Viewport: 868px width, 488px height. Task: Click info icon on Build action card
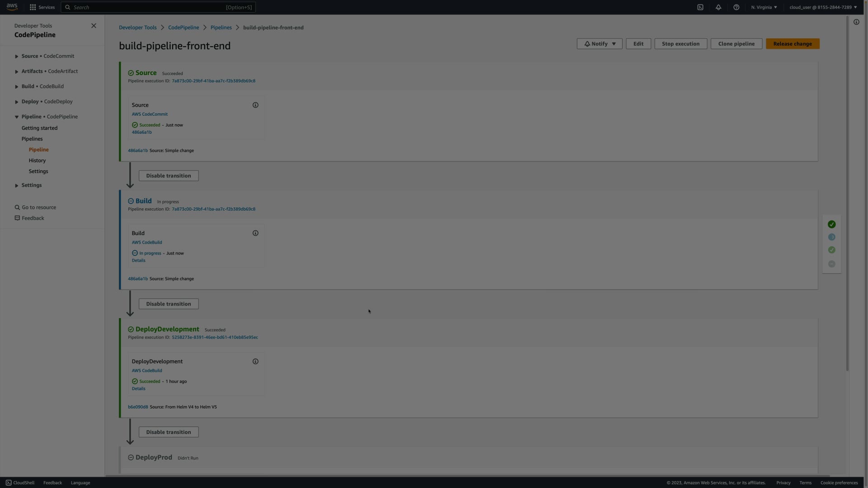click(x=255, y=234)
